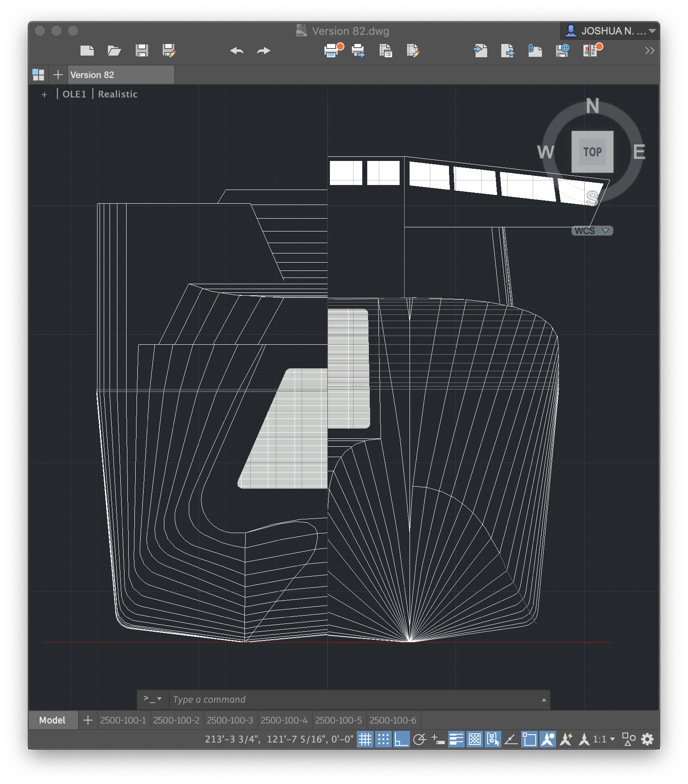Open the JOSHUA N. account menu

click(x=610, y=31)
